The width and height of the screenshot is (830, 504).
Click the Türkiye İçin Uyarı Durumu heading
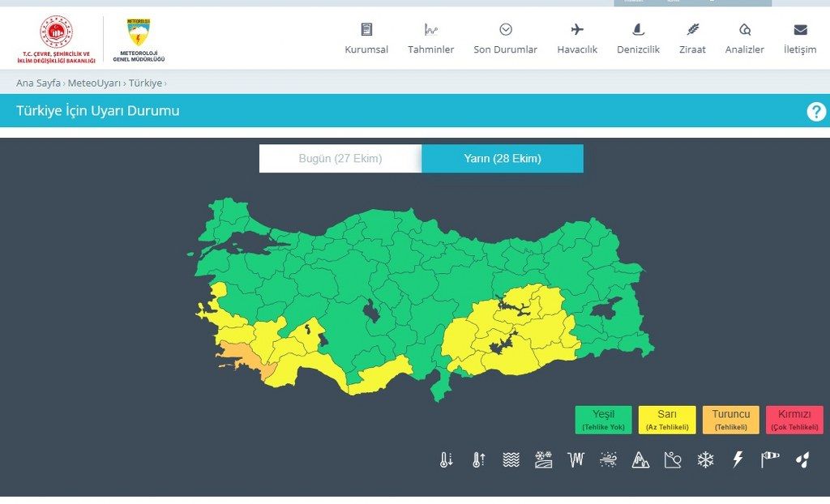tap(98, 111)
